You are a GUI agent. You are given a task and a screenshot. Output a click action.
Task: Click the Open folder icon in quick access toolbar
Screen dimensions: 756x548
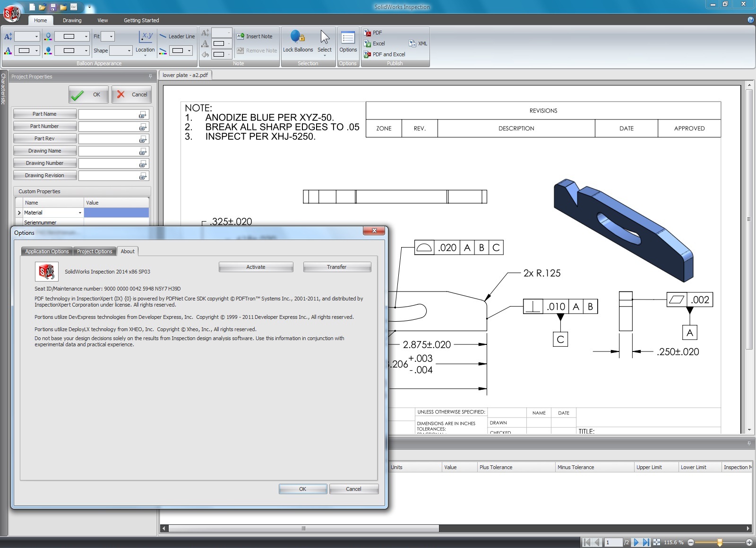tap(43, 7)
